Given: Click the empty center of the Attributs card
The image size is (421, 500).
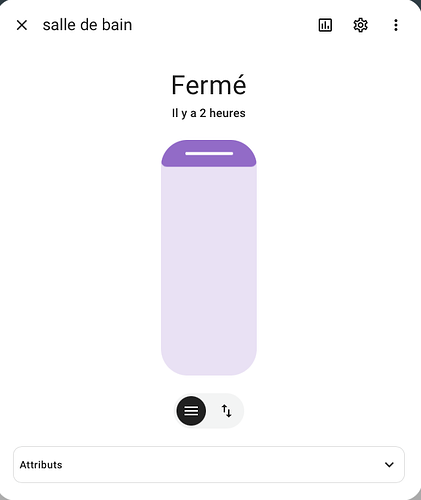Looking at the screenshot, I should [x=209, y=465].
